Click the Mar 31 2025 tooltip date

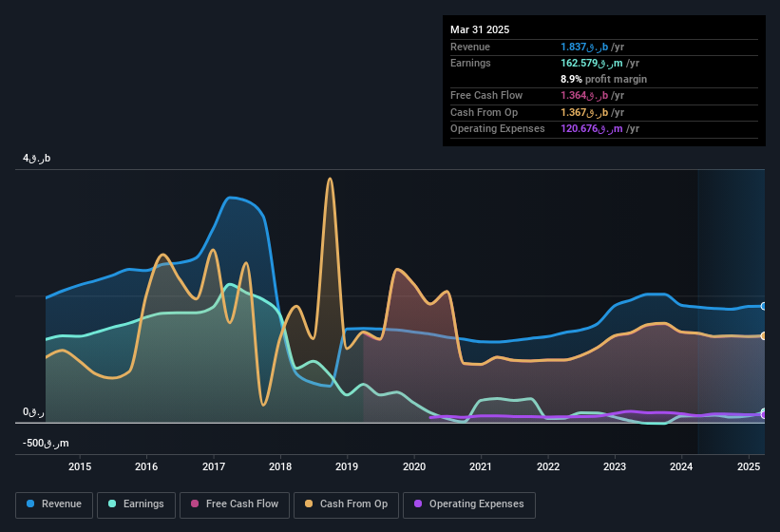(480, 29)
